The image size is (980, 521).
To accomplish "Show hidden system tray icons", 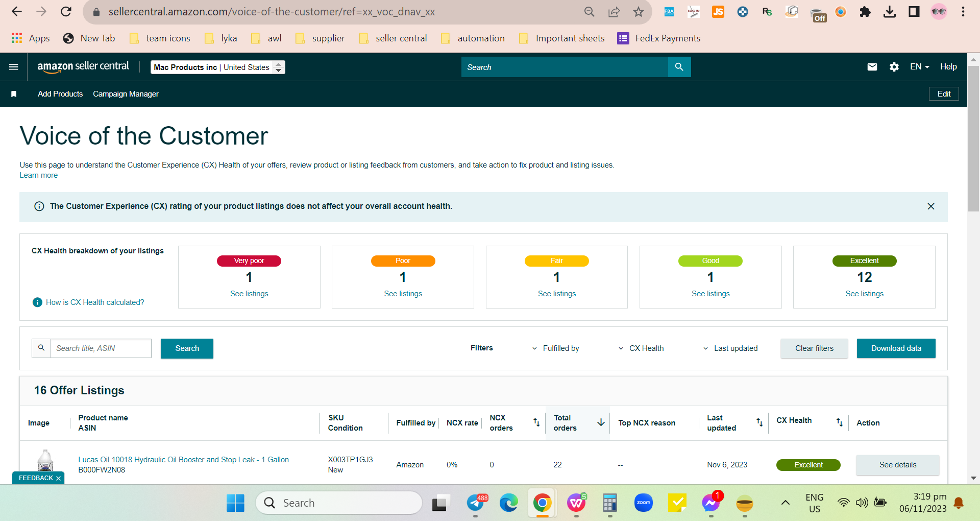I will (786, 503).
